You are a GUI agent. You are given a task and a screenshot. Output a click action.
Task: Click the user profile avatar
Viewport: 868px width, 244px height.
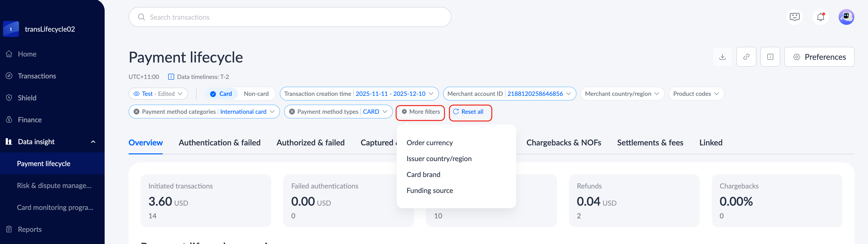[x=846, y=17]
